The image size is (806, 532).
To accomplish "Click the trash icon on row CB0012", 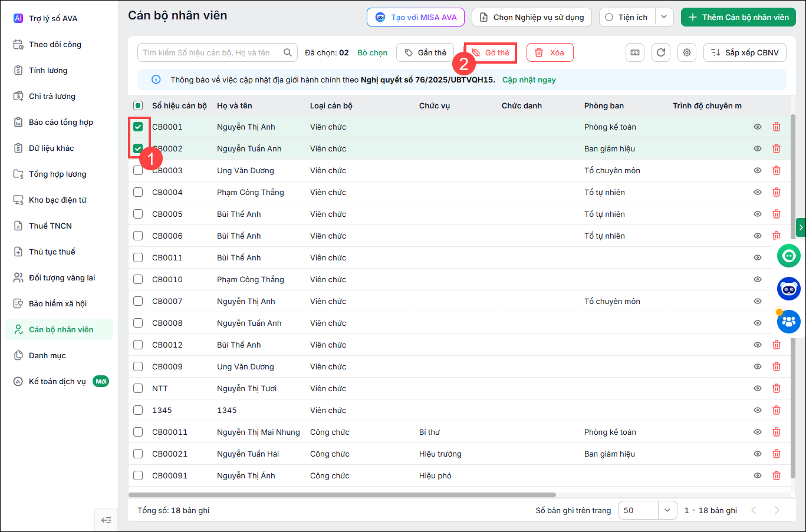I will coord(777,345).
